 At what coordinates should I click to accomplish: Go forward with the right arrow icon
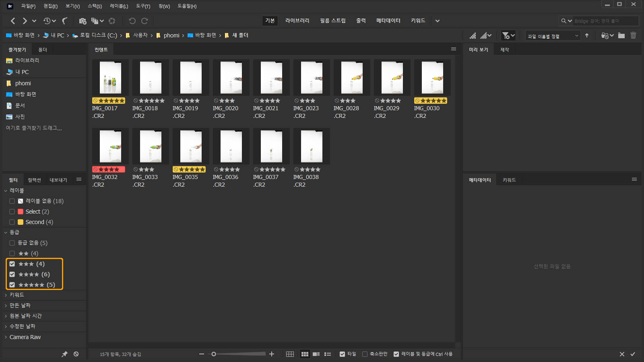[x=25, y=21]
